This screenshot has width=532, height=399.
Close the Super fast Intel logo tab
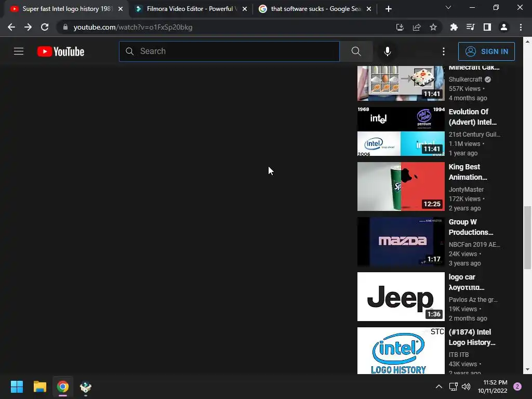click(x=121, y=9)
